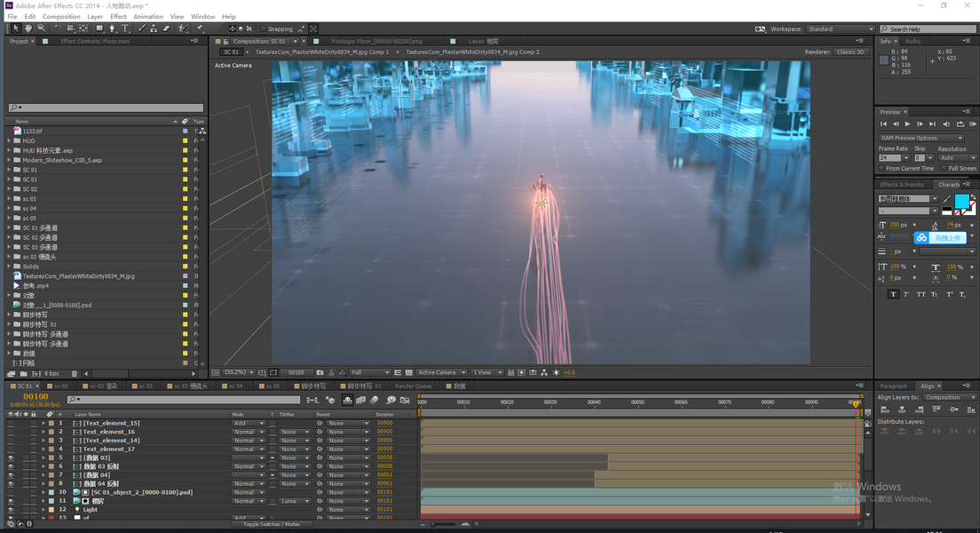Open the Animation menu
The height and width of the screenshot is (533, 980).
[x=148, y=17]
